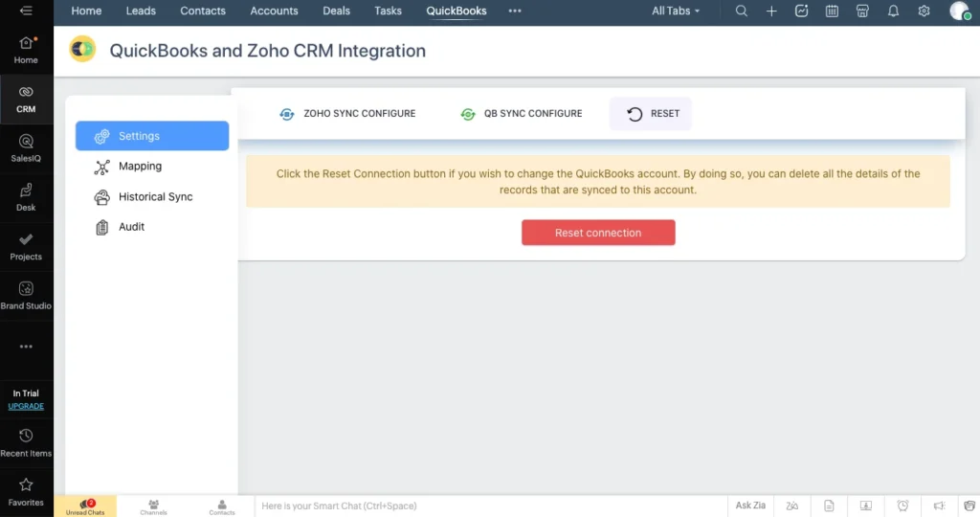This screenshot has height=517, width=980.
Task: Open SalesIQ in the left sidebar
Action: pyautogui.click(x=26, y=148)
